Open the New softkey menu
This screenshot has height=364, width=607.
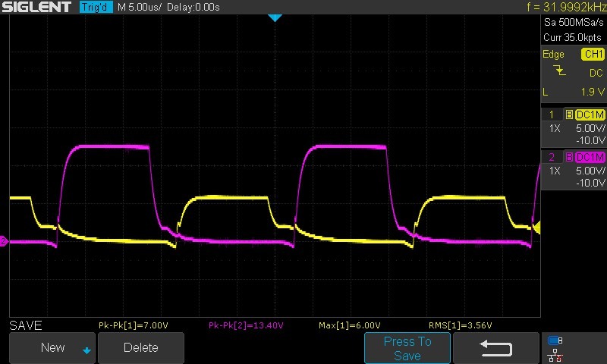coord(52,348)
